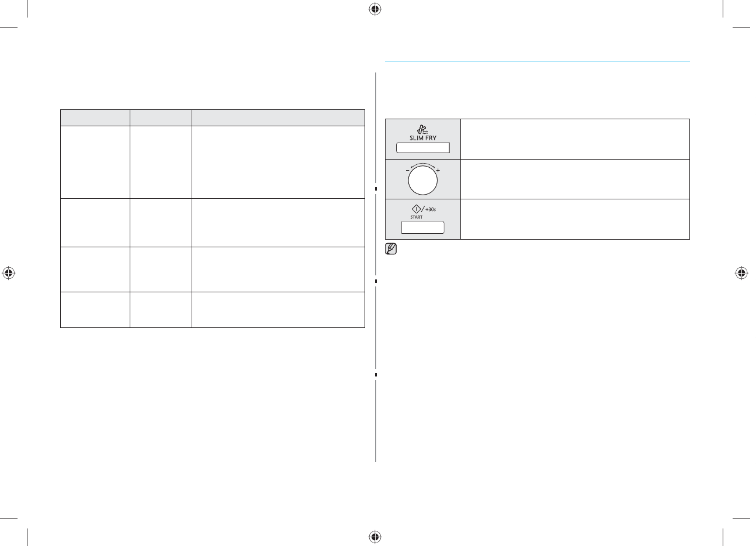This screenshot has height=546, width=756.
Task: Click the bottom center registration crosshair mark
Action: tap(375, 536)
